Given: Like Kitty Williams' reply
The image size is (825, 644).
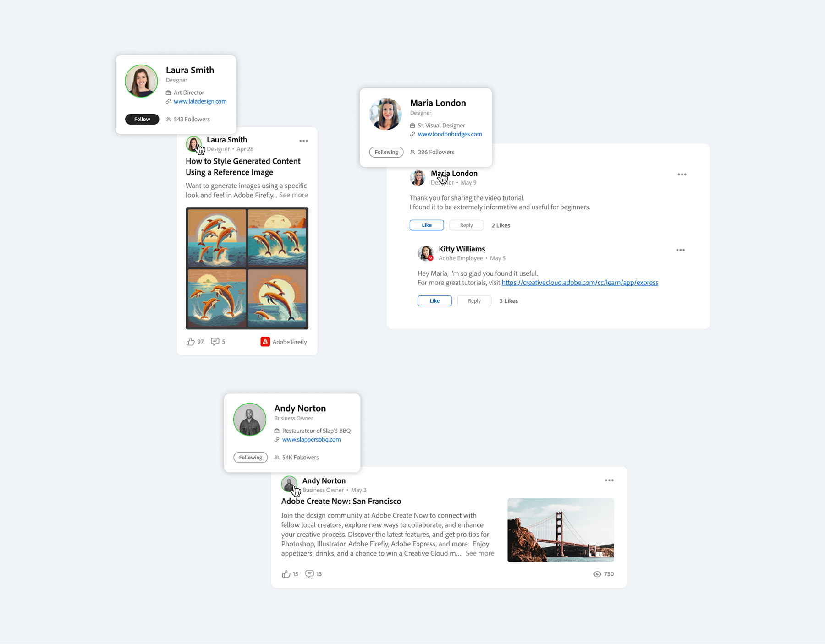Looking at the screenshot, I should [x=434, y=301].
